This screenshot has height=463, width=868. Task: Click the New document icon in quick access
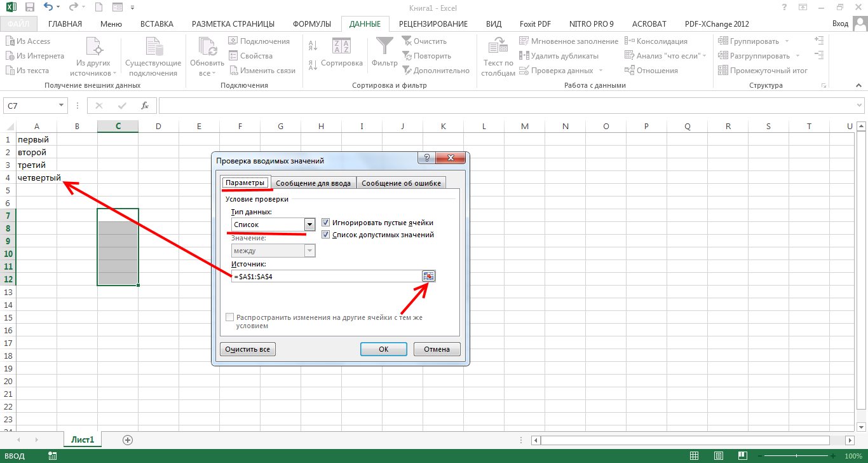click(x=98, y=8)
